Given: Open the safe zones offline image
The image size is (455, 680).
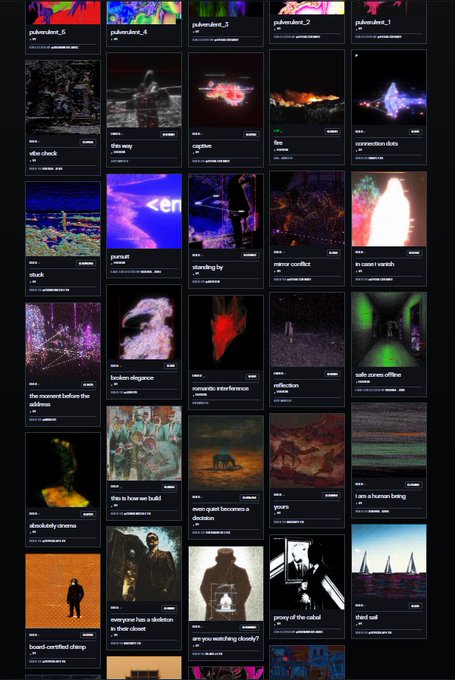Looking at the screenshot, I should (389, 330).
